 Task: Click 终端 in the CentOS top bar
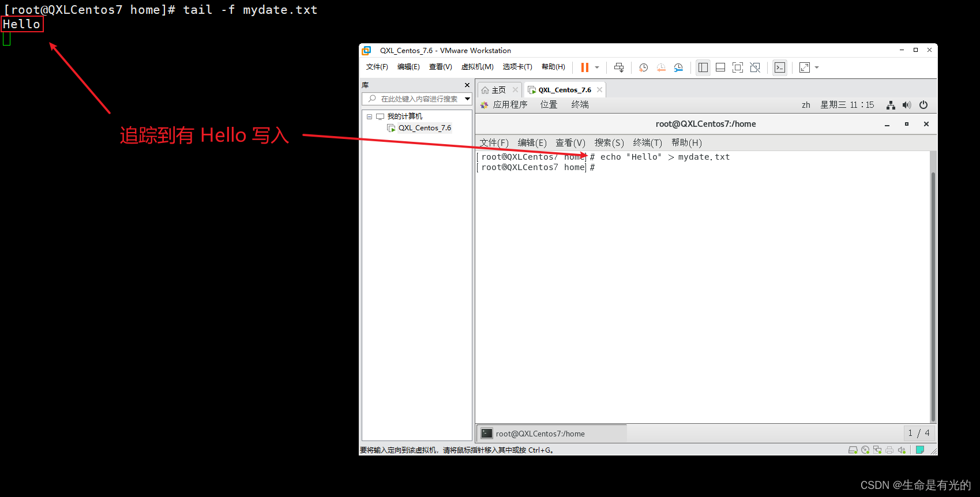pyautogui.click(x=580, y=104)
